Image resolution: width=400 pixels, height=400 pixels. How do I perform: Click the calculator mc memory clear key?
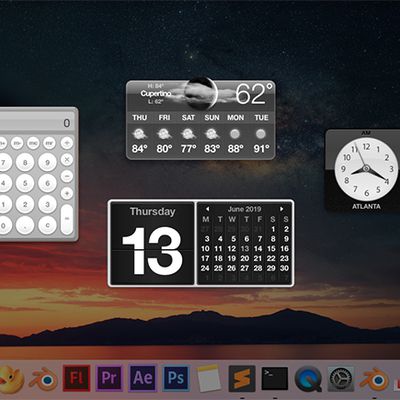coord(33,143)
